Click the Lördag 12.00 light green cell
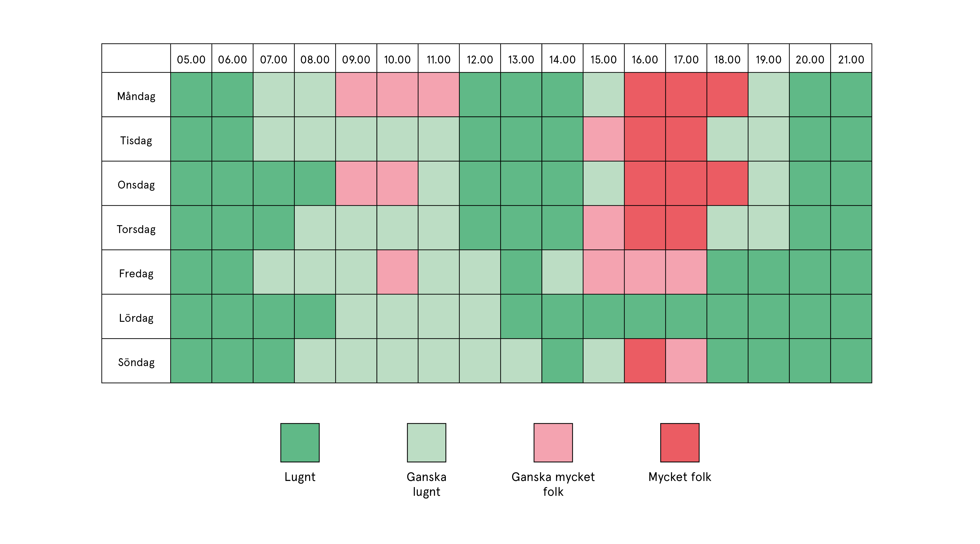980x544 pixels. pos(480,316)
